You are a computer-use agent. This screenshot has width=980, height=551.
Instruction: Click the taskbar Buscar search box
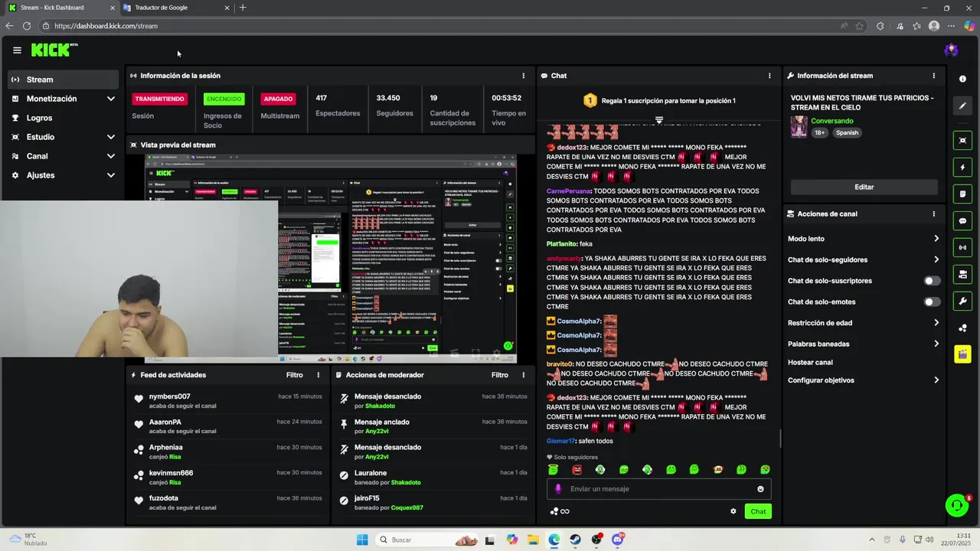point(429,540)
